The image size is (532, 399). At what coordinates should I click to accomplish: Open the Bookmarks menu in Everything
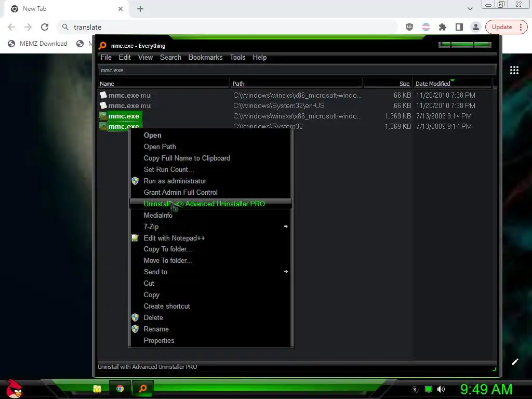click(205, 57)
